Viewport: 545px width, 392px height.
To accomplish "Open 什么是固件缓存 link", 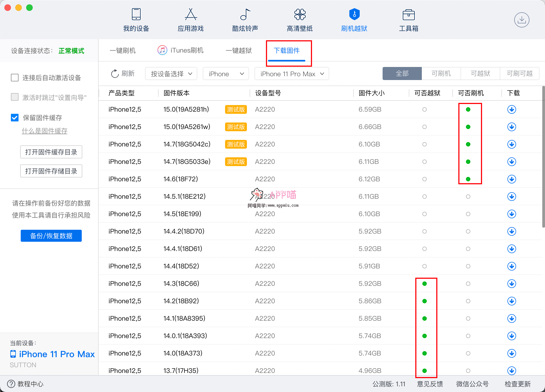I will tap(45, 131).
